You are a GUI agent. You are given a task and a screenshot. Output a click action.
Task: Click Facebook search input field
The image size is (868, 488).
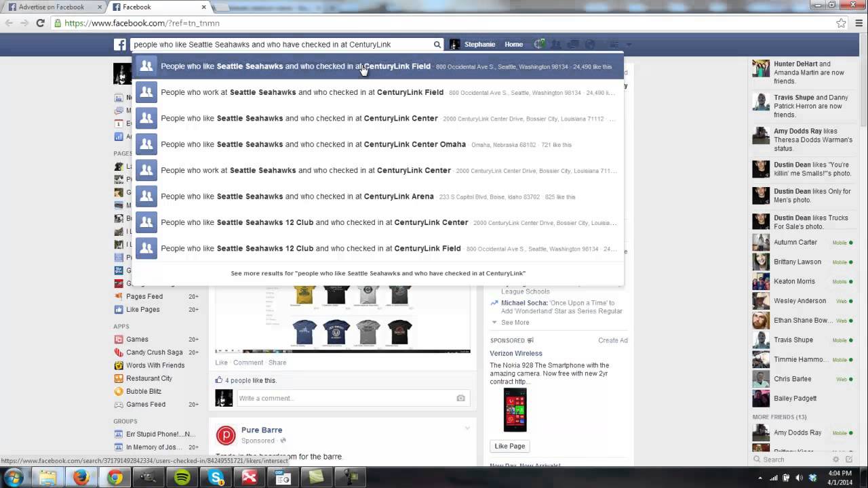tap(281, 45)
